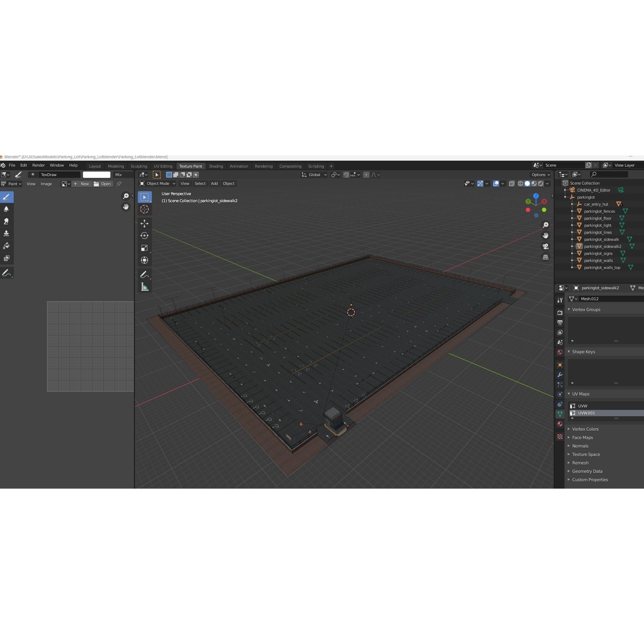Switch to the Shading workspace tab
This screenshot has height=644, width=644.
click(x=216, y=166)
